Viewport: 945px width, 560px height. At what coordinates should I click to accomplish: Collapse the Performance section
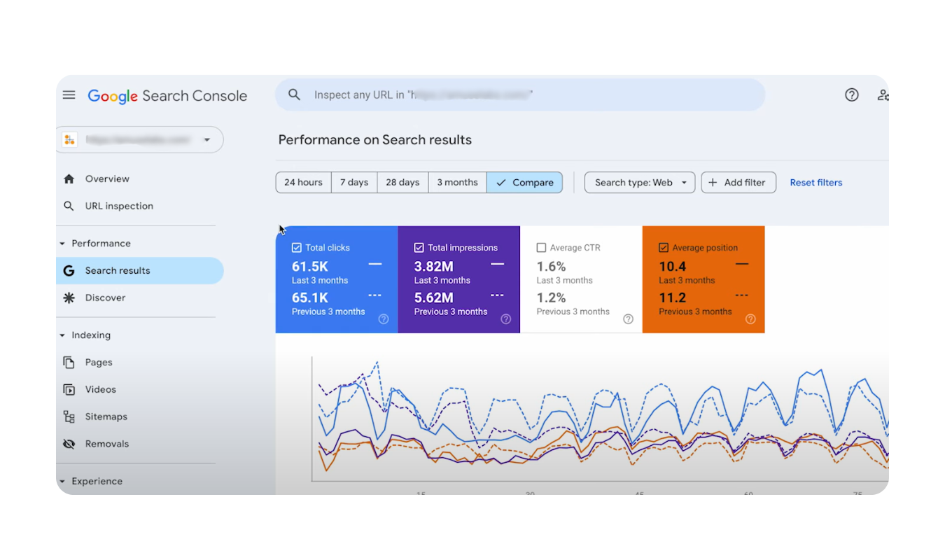pyautogui.click(x=62, y=244)
